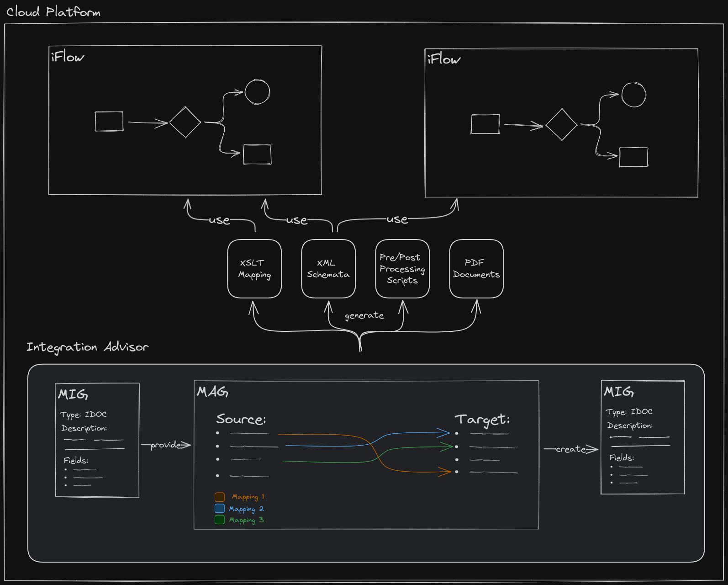The image size is (728, 585).
Task: Click the circle shape in the right iFlow
Action: point(633,95)
